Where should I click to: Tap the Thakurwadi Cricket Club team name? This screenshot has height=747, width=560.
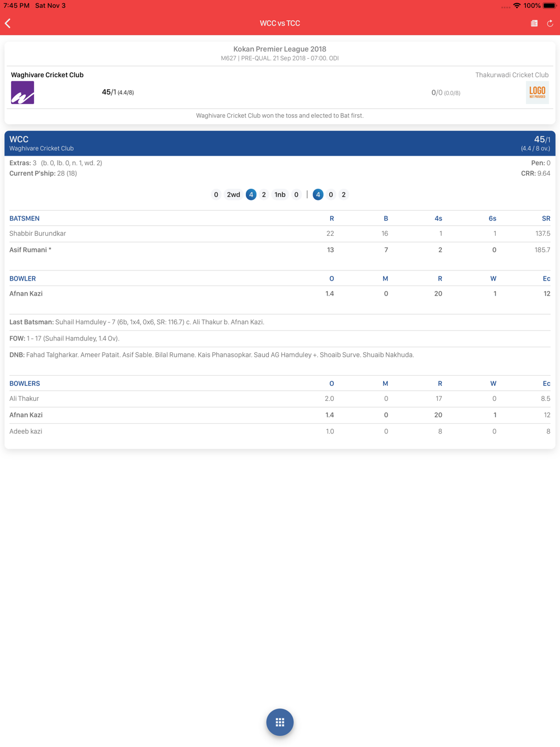coord(512,74)
